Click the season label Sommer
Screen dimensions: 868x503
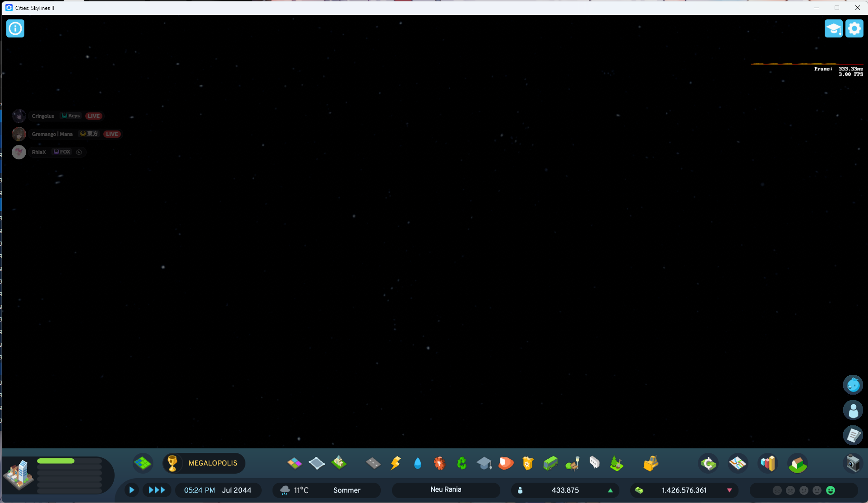(x=347, y=490)
